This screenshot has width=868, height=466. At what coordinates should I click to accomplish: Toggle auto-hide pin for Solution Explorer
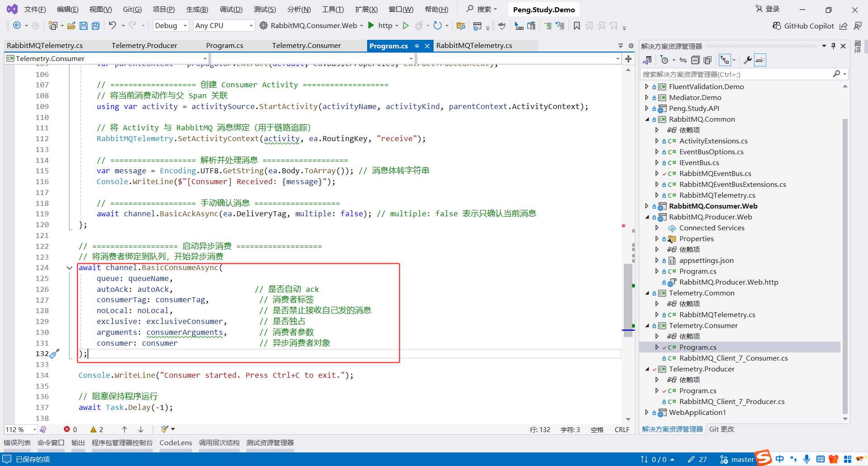pyautogui.click(x=833, y=46)
